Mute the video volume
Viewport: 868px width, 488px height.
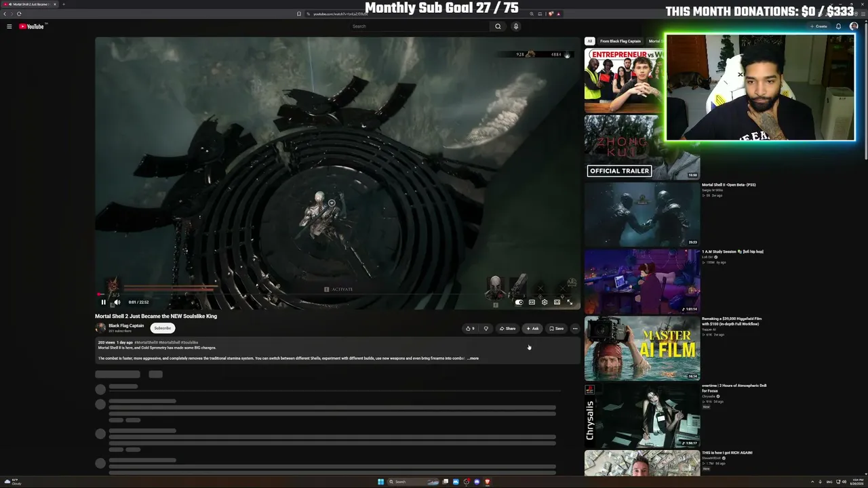117,302
